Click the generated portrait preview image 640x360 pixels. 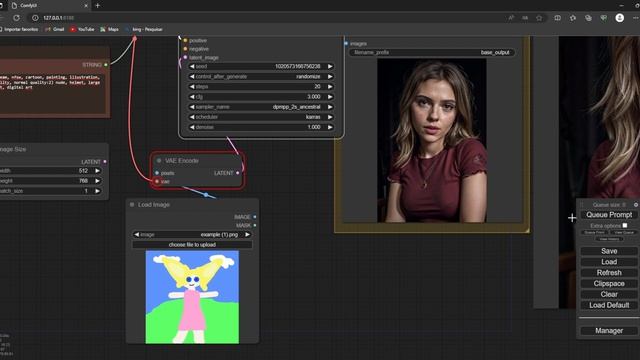click(x=432, y=141)
